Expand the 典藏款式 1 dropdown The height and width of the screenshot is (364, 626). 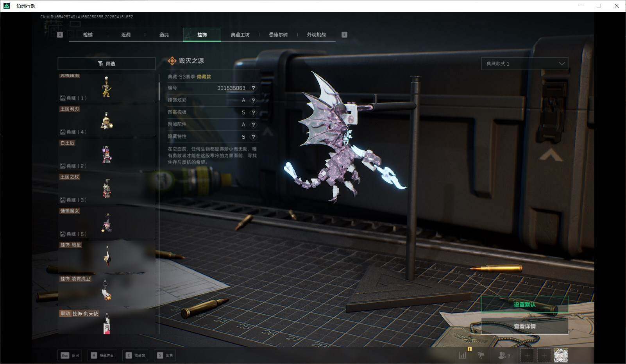(524, 64)
